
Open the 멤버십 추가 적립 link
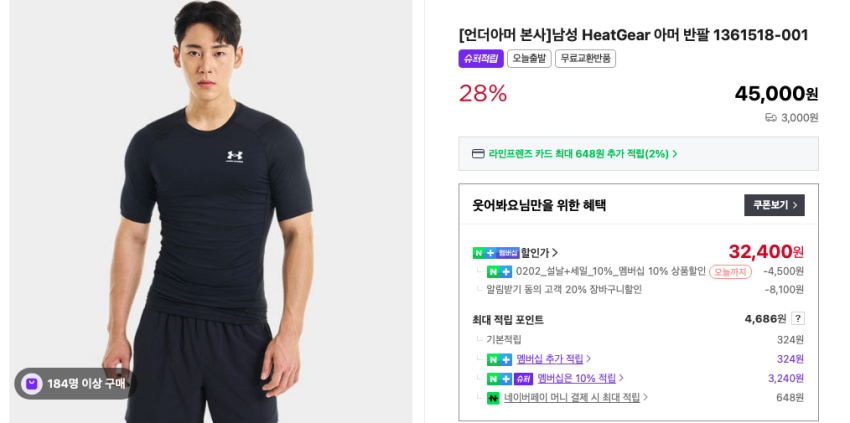pos(550,359)
